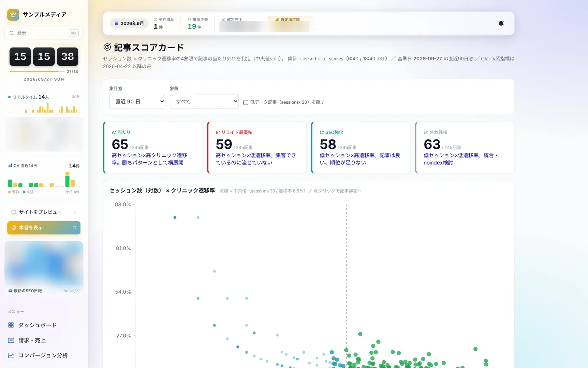588x368 pixels.
Task: Click the bar-chart icon next to CV 直近14日
Action: (10, 166)
